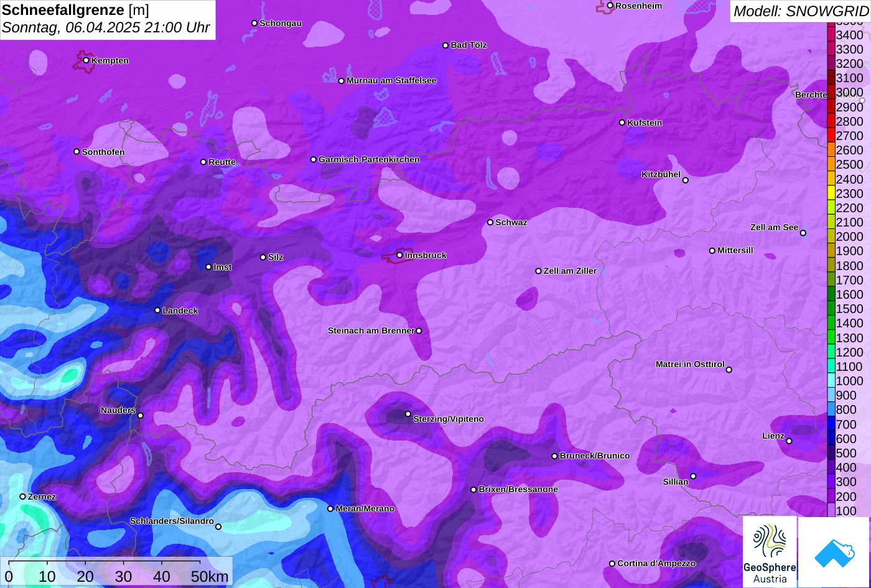Click the Nauders marker dot

click(x=140, y=416)
